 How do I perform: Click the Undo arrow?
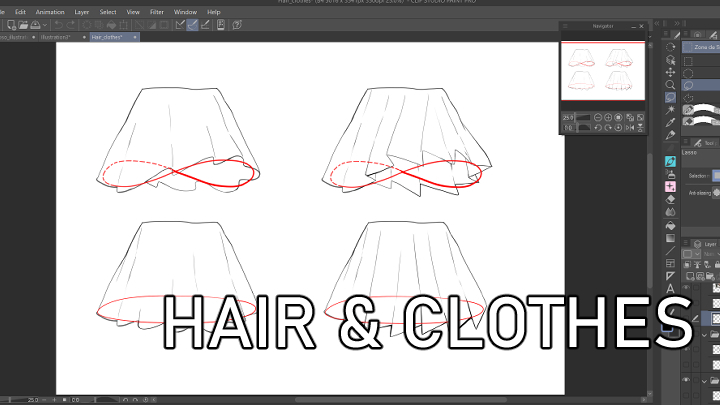pyautogui.click(x=58, y=25)
